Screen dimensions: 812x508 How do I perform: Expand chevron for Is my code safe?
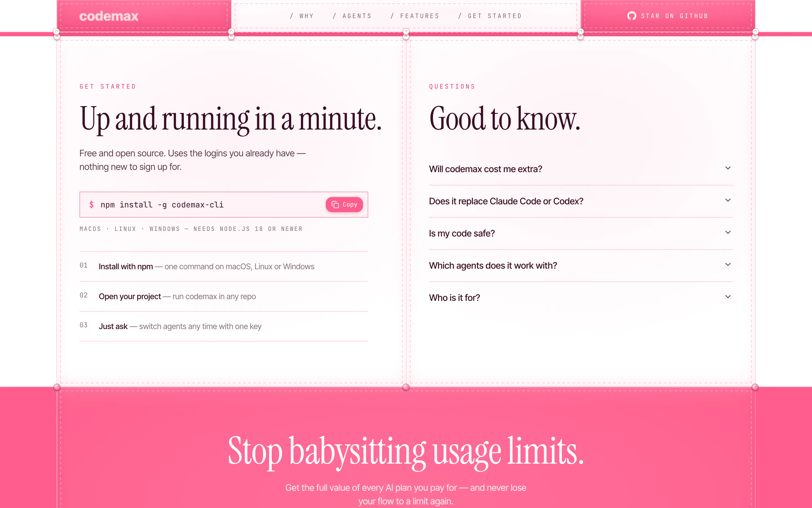[728, 233]
